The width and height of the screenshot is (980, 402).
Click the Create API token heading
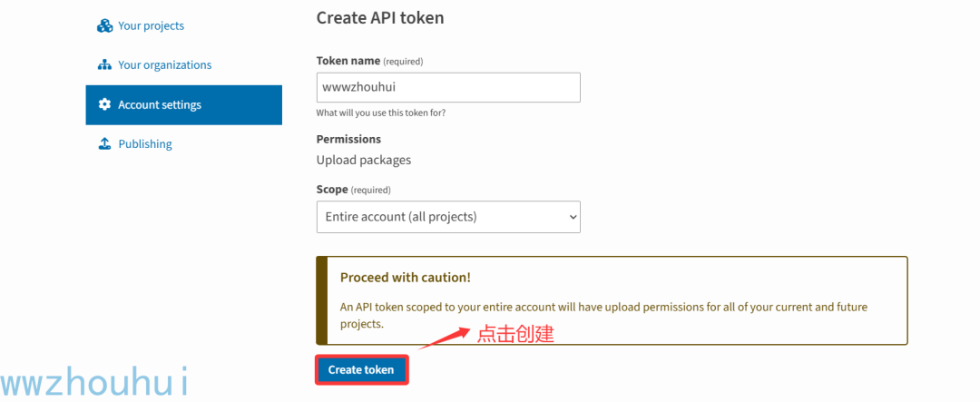click(x=380, y=18)
